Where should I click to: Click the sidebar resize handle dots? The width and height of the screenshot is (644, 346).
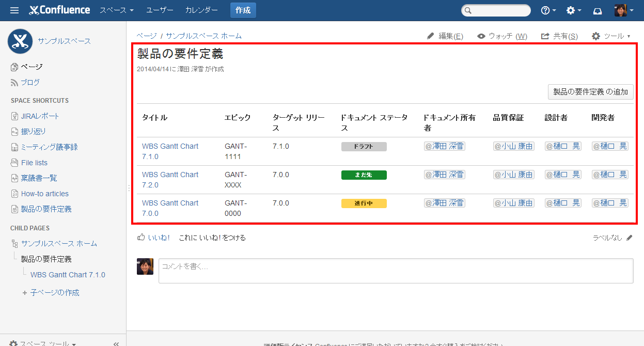click(x=129, y=188)
